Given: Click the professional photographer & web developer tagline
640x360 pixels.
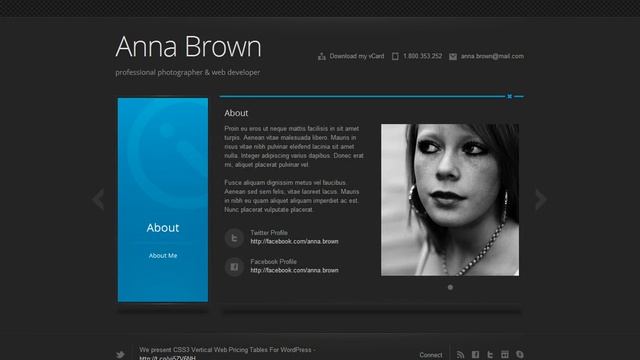Looking at the screenshot, I should coord(188,72).
